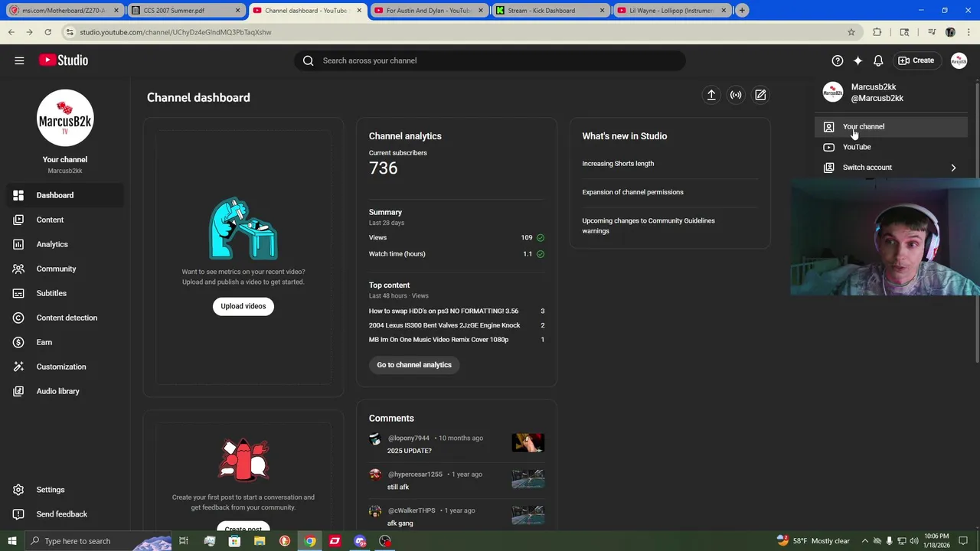The width and height of the screenshot is (980, 551).
Task: Open Task View on taskbar
Action: (184, 541)
